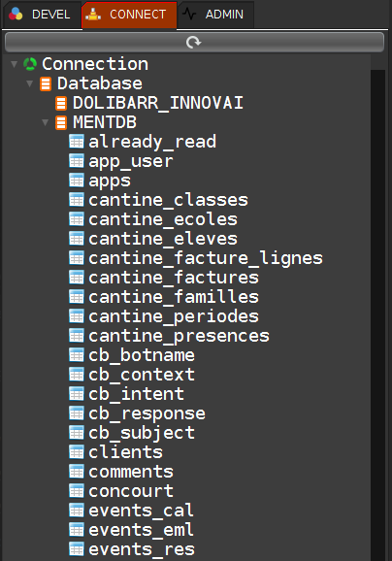
Task: Open the cb_response table
Action: (x=147, y=413)
